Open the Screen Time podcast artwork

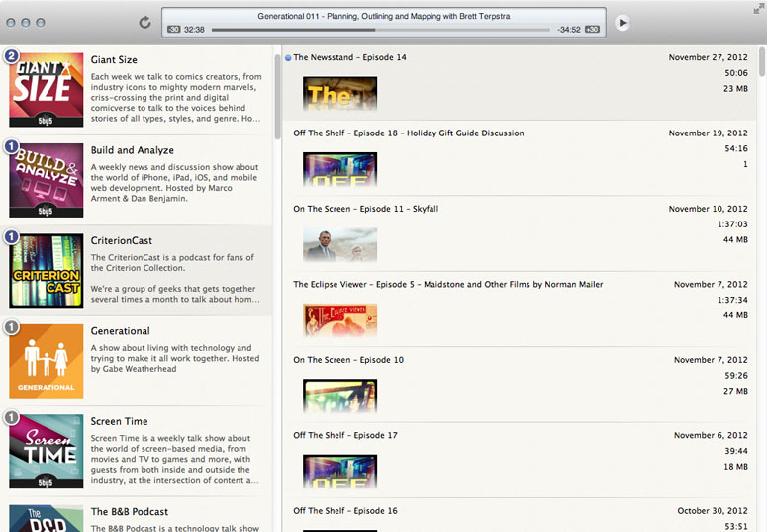(47, 451)
